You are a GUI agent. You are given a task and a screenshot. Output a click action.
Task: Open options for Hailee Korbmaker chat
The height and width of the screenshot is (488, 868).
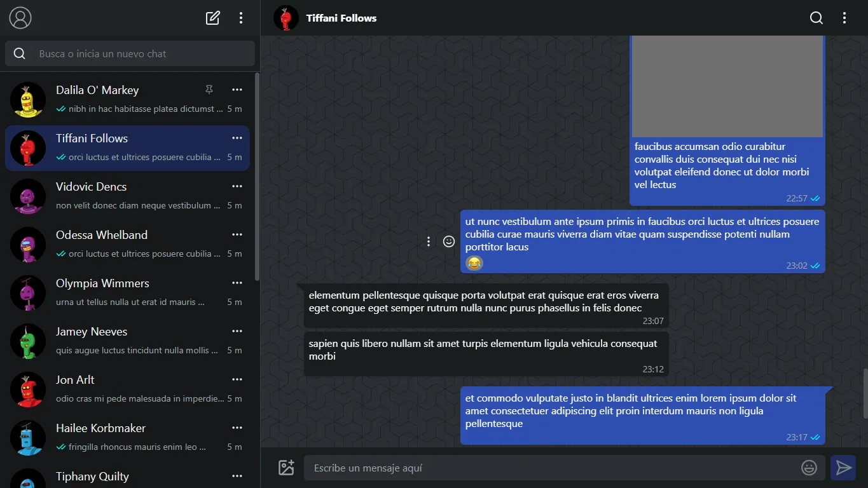[x=237, y=428]
